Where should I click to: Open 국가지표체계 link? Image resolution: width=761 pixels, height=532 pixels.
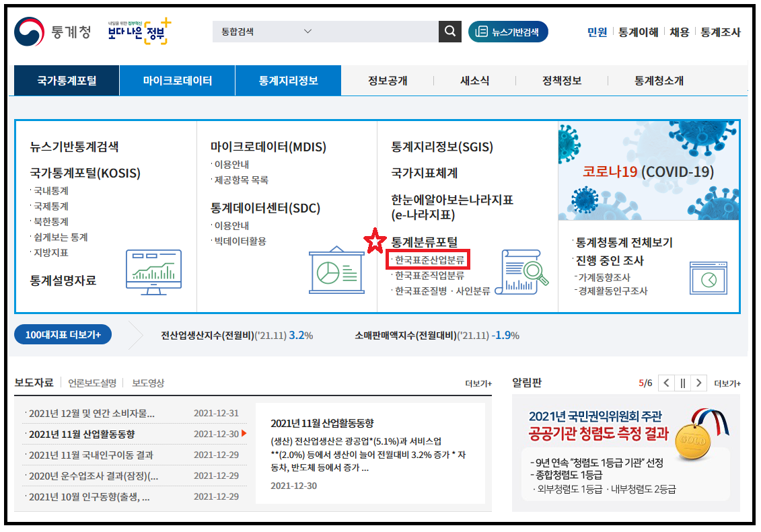pos(425,173)
